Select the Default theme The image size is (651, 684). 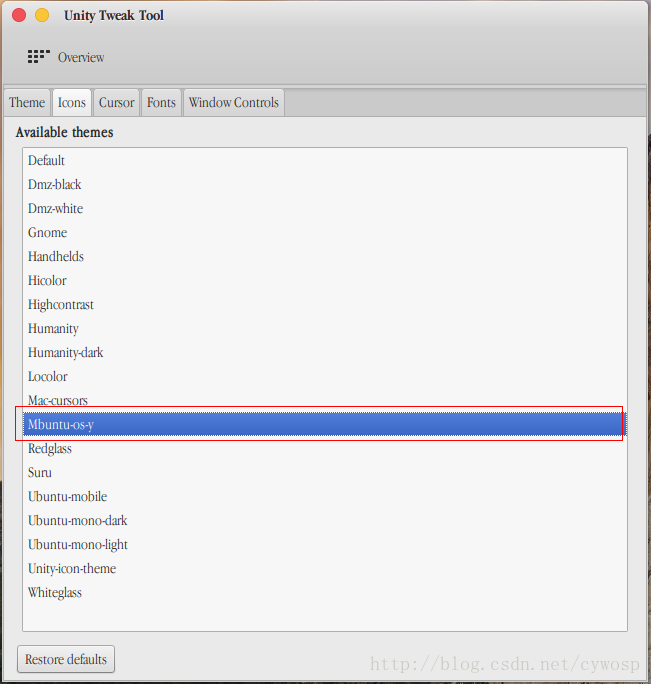(325, 161)
